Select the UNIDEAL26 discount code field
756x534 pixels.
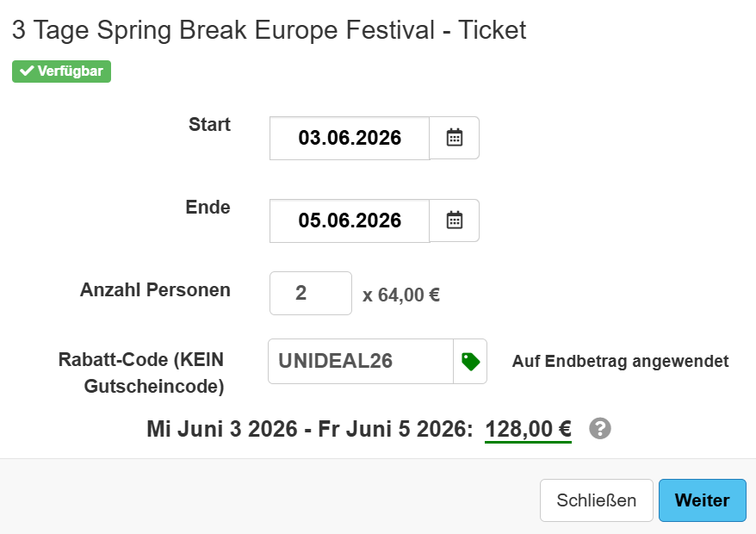click(x=360, y=361)
